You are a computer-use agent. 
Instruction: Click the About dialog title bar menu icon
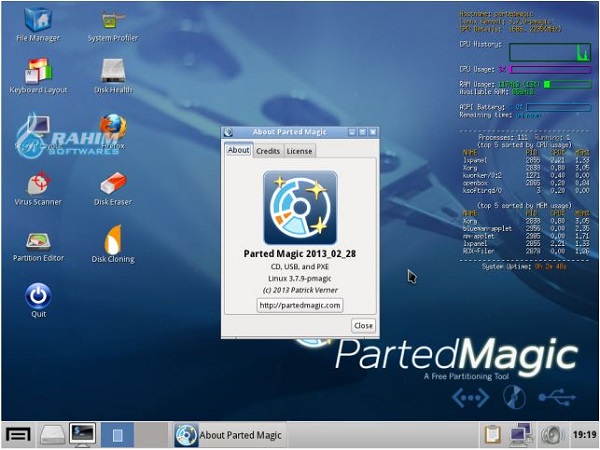point(228,132)
